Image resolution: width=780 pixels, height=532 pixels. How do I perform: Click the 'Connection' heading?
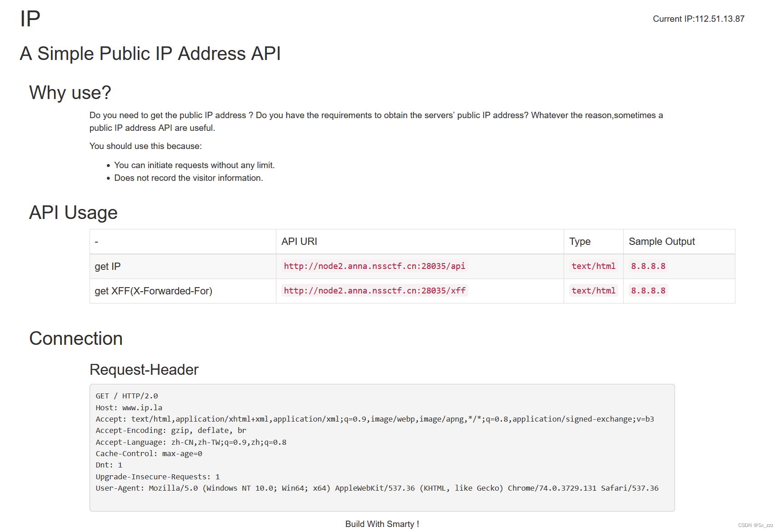(76, 338)
